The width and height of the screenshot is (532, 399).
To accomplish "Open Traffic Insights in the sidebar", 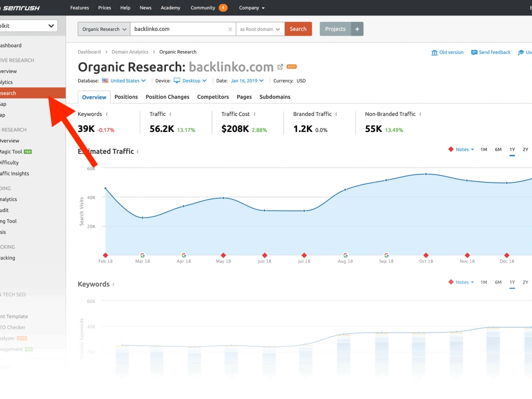I will (x=14, y=174).
